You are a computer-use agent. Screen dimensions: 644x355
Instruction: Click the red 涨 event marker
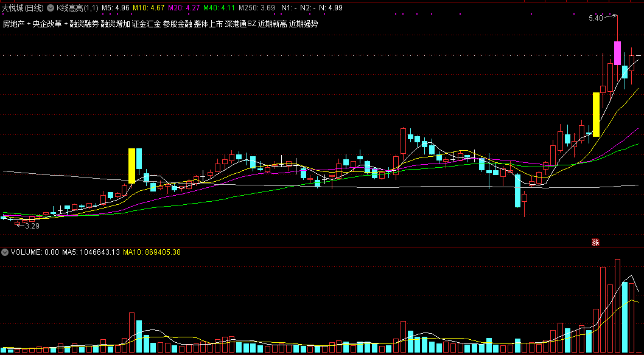pyautogui.click(x=595, y=242)
